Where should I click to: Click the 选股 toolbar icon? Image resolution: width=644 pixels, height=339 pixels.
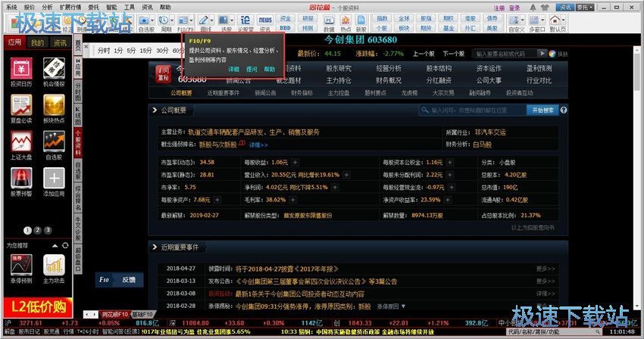(x=223, y=20)
